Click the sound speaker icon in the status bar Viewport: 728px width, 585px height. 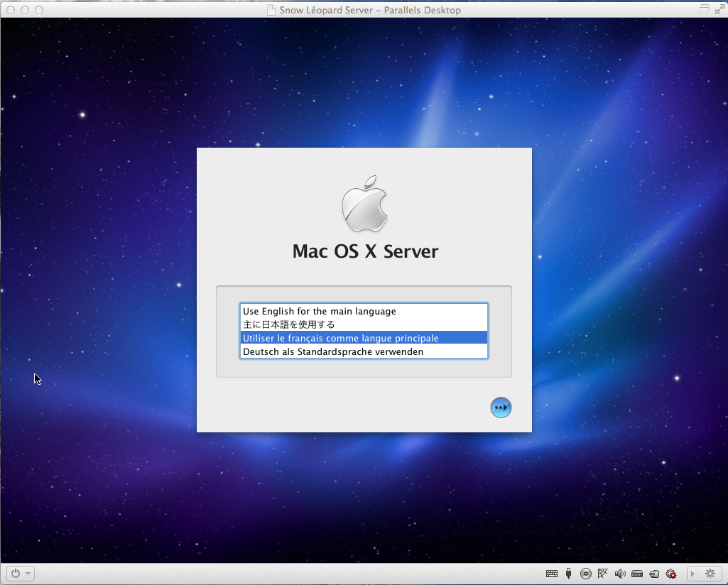pyautogui.click(x=620, y=574)
